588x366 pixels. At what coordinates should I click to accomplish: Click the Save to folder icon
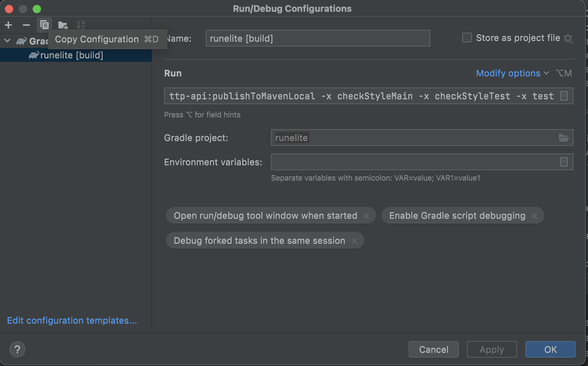[x=63, y=25]
